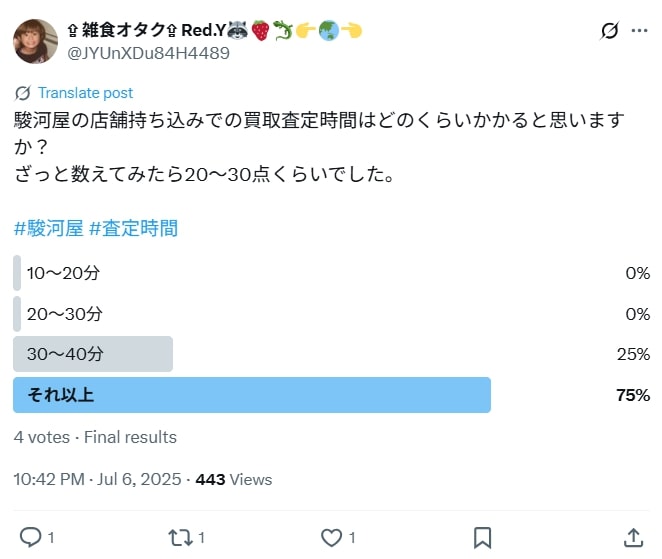Click the repost arrows icon
Image resolution: width=662 pixels, height=559 pixels.
(180, 538)
